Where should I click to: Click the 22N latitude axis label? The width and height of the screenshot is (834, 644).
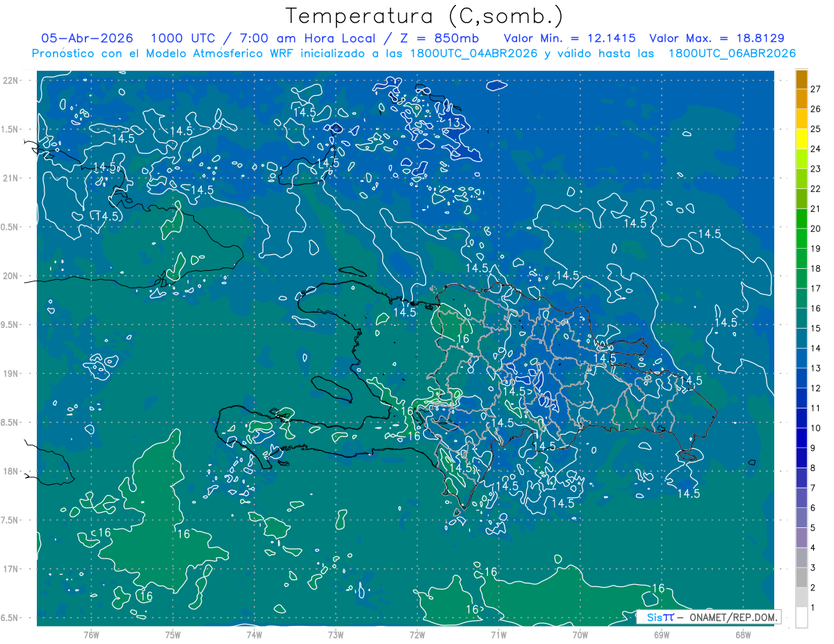click(x=10, y=80)
